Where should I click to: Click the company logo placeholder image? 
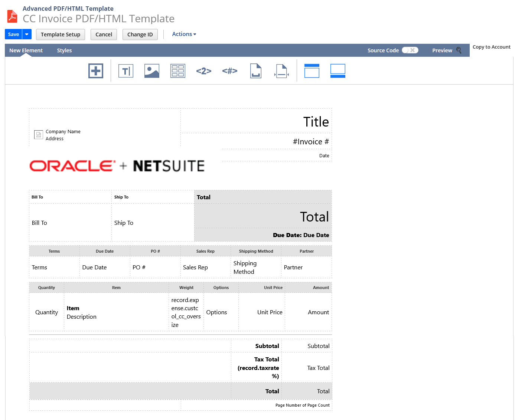[x=39, y=135]
